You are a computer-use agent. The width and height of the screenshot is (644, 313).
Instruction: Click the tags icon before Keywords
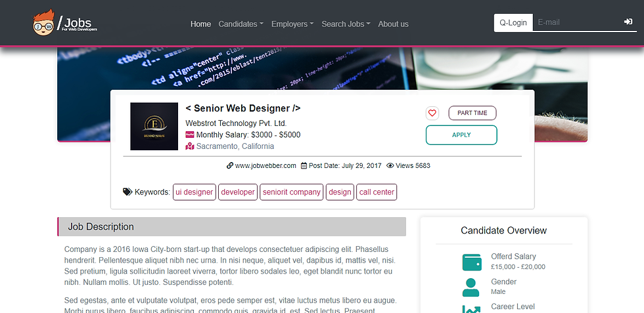(x=127, y=192)
